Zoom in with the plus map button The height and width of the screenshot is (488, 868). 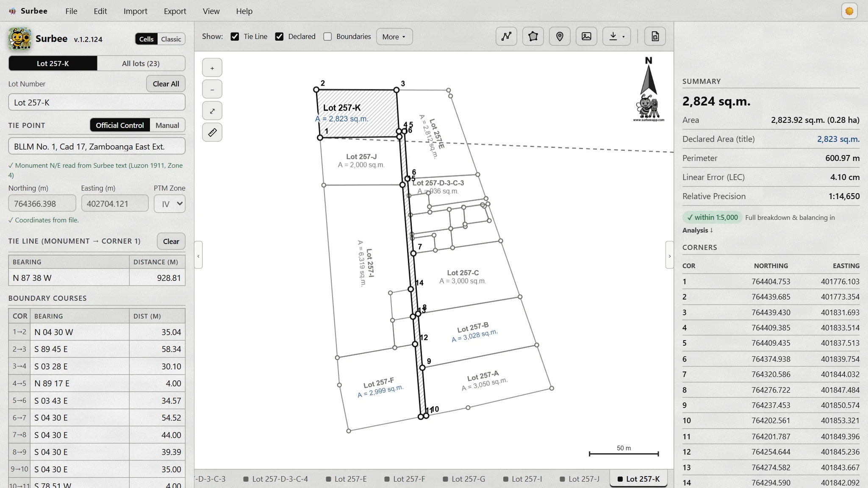tap(212, 68)
